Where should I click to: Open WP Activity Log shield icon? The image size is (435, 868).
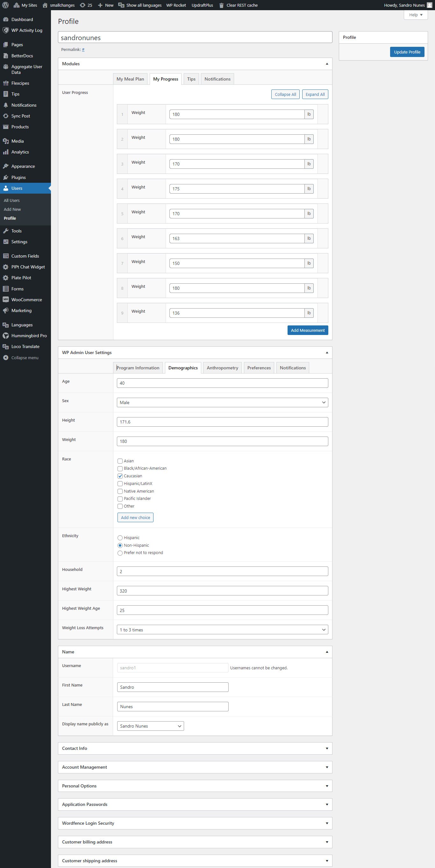tap(6, 30)
